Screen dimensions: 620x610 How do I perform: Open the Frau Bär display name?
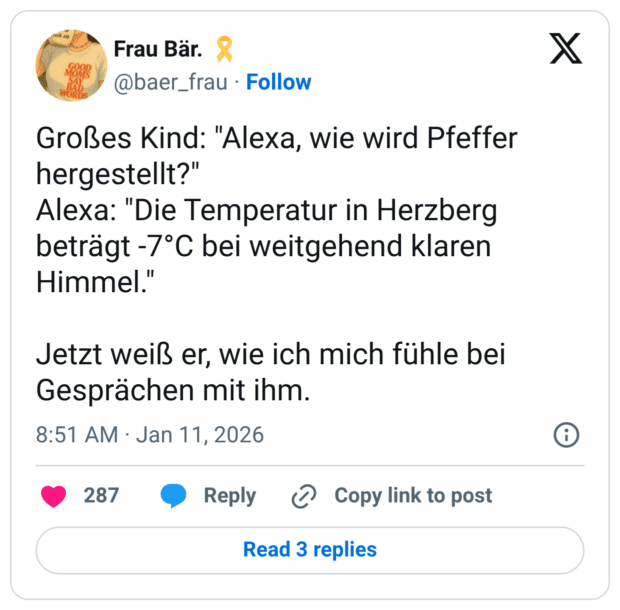click(x=159, y=49)
